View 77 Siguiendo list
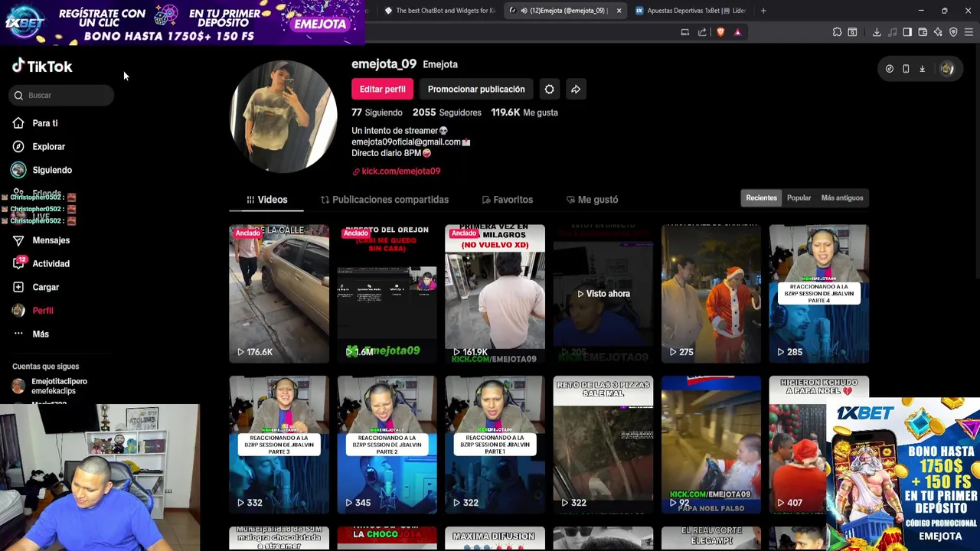The height and width of the screenshot is (551, 980). (377, 112)
